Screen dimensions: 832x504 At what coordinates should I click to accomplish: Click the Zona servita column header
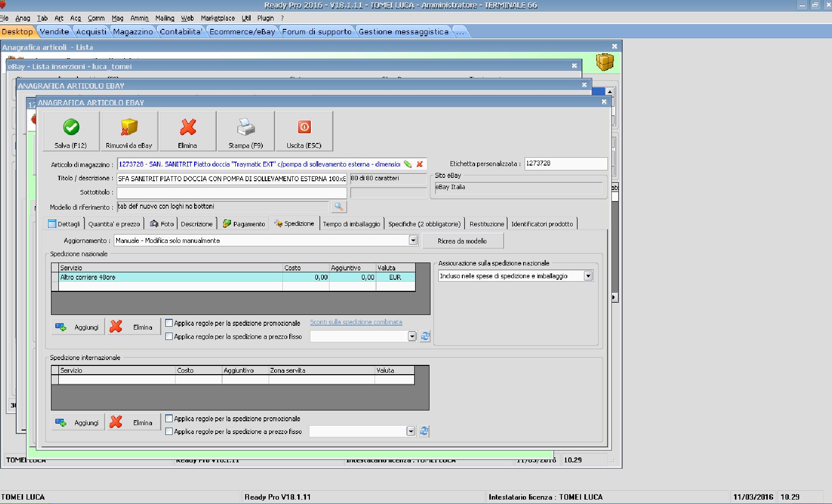322,370
